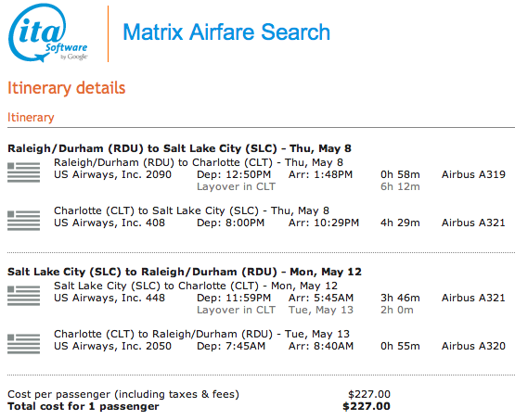Click the Tue, May 13 layover date note
Image resolution: width=515 pixels, height=420 pixels.
321,310
